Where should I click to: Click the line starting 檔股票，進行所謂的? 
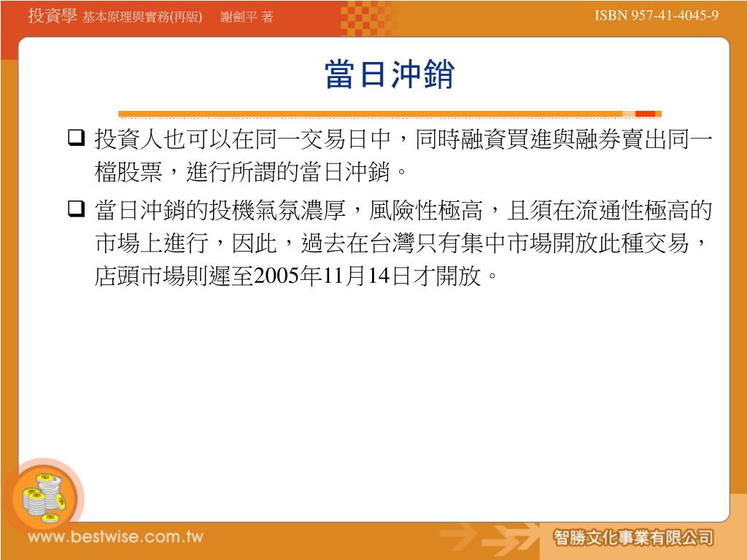click(x=251, y=172)
